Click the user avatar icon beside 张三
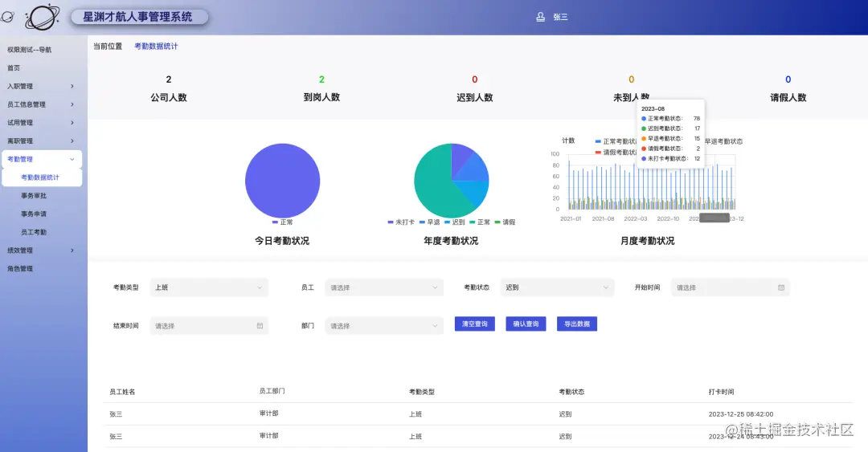 pos(540,17)
